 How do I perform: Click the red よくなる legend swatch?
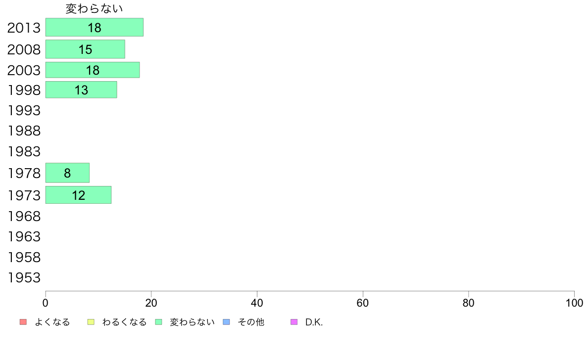click(x=23, y=322)
